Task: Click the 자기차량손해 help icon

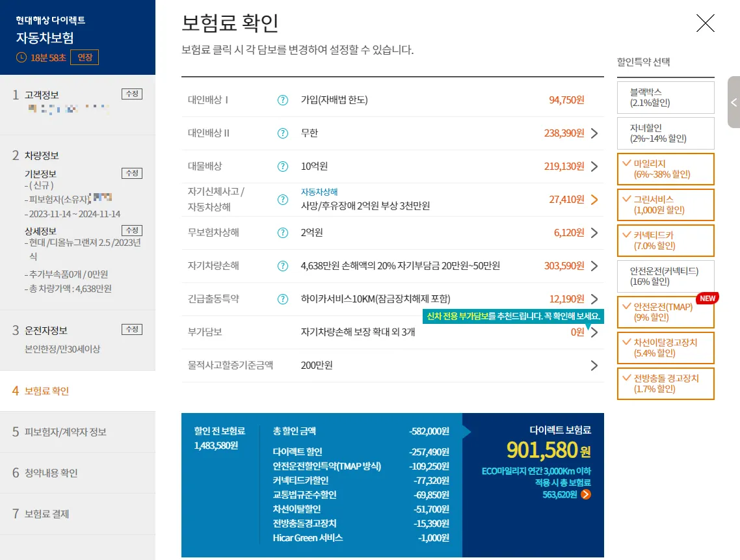Action: point(283,266)
